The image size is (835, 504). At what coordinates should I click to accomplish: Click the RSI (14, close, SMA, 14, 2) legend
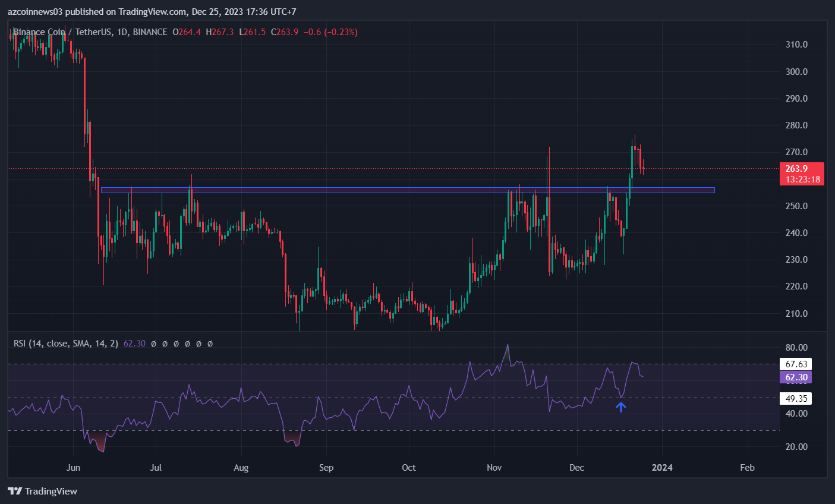coord(65,344)
